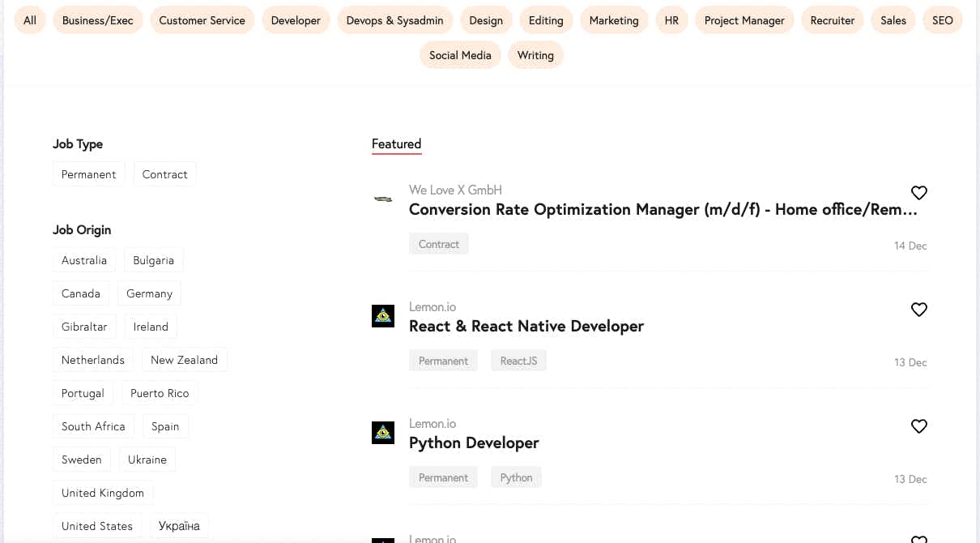Click the We Love X GmbH company name
Image resolution: width=980 pixels, height=543 pixels.
tap(455, 190)
